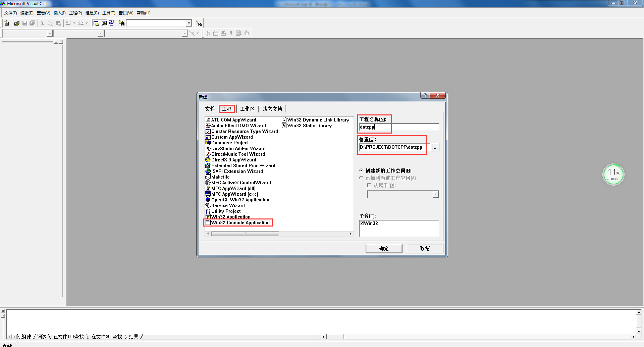This screenshot has height=347, width=644.
Task: Click the Build toolbar icon
Action: 216,33
